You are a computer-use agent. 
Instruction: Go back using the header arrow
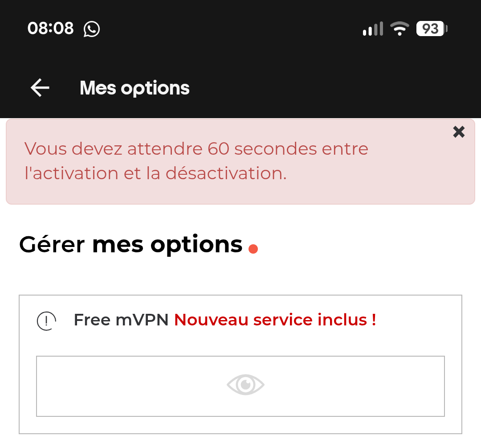tap(40, 88)
